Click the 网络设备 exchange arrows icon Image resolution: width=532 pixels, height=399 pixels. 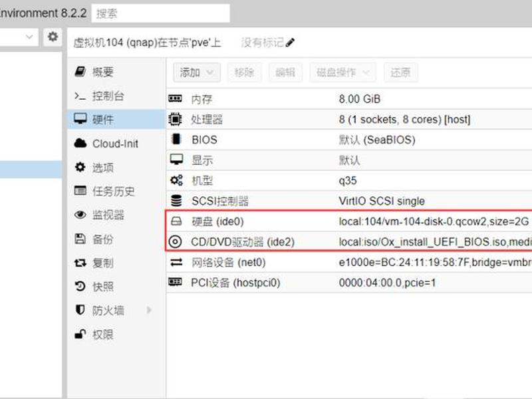click(176, 262)
